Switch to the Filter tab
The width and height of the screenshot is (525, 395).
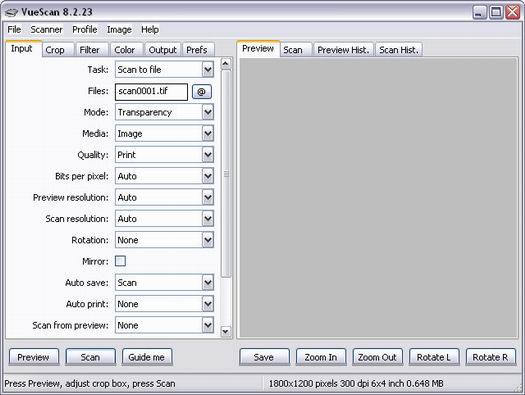pyautogui.click(x=92, y=50)
